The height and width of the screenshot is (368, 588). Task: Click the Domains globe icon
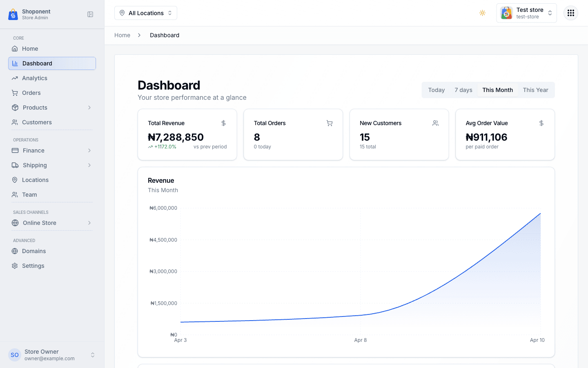15,251
